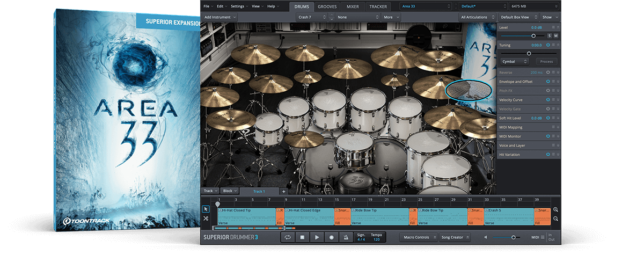Zoom in on the song track
This screenshot has height=262, width=644.
[555, 210]
